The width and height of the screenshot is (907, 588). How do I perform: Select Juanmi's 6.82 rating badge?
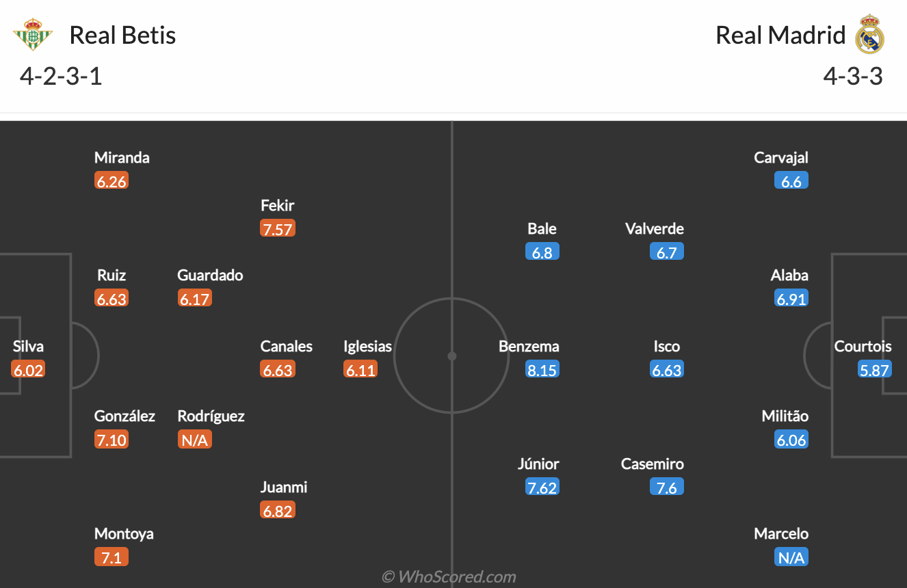pos(278,511)
